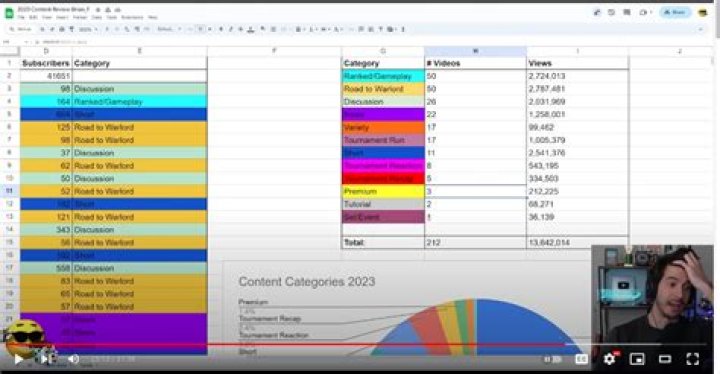The width and height of the screenshot is (720, 374).
Task: Open the Edit menu
Action: [34, 17]
